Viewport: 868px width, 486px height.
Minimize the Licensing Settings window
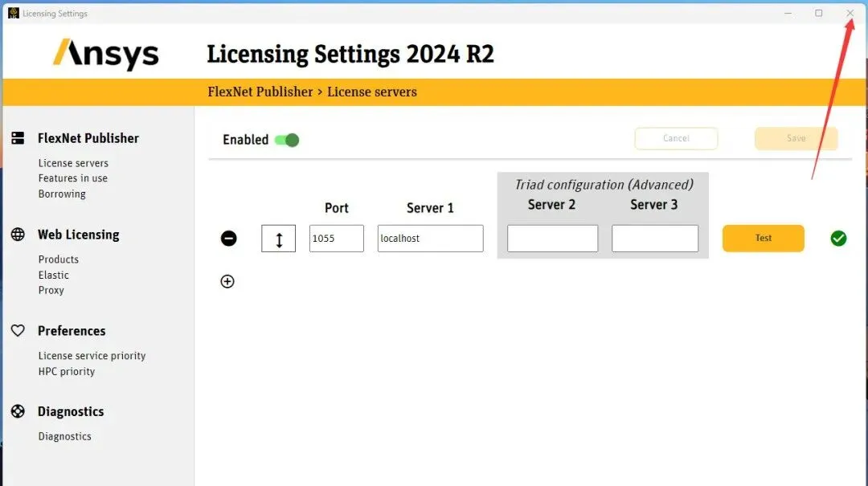788,14
